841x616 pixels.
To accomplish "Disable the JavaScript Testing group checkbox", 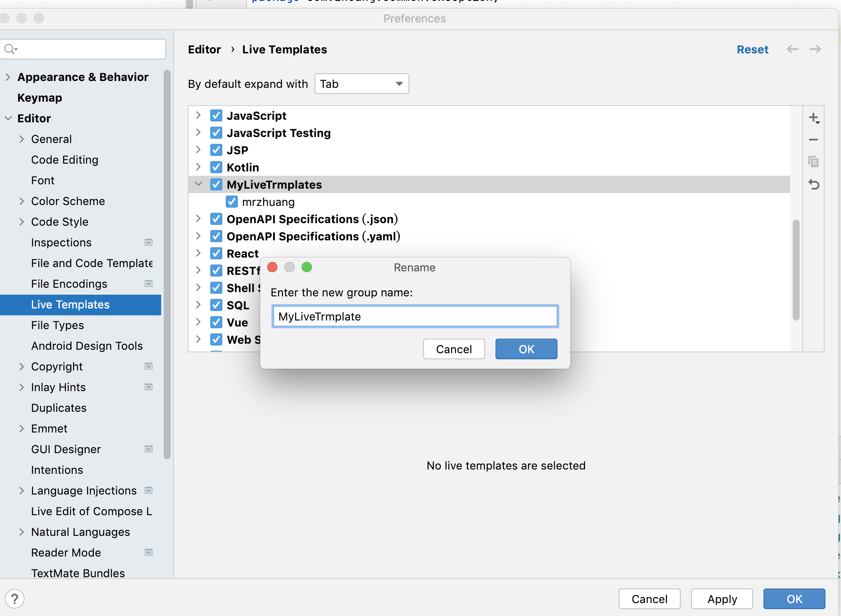I will [x=216, y=133].
